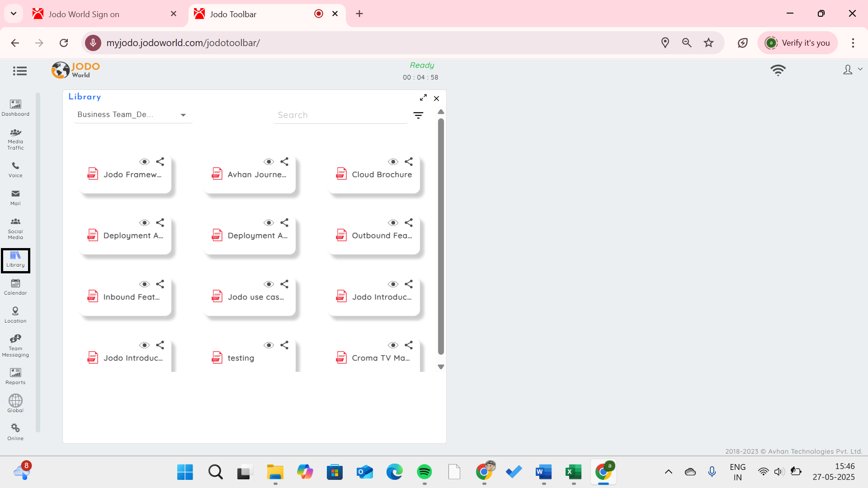Open the Library filter icon

[x=418, y=115]
